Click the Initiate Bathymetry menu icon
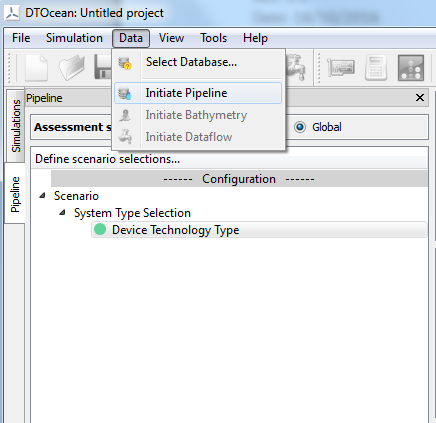 click(x=125, y=115)
